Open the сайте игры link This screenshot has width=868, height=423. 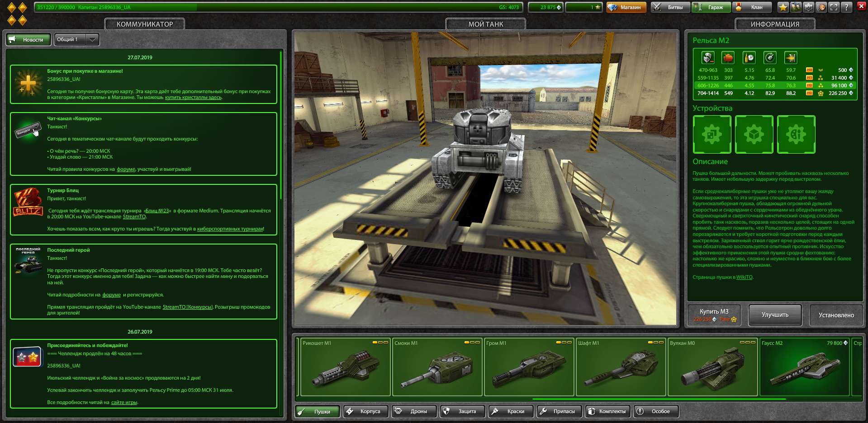click(x=124, y=402)
